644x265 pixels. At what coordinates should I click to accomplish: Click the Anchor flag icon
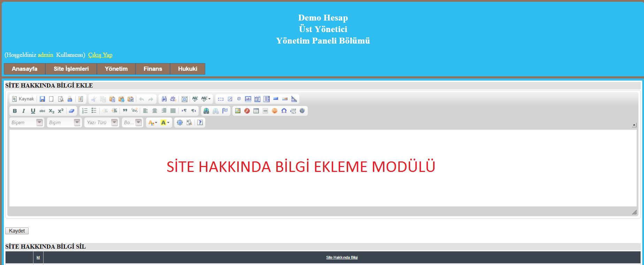(225, 111)
